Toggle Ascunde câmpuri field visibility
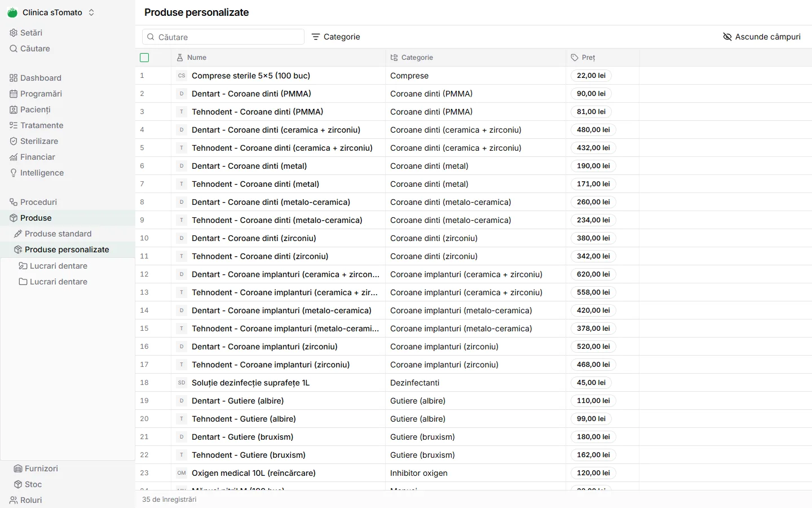The image size is (812, 508). point(762,37)
